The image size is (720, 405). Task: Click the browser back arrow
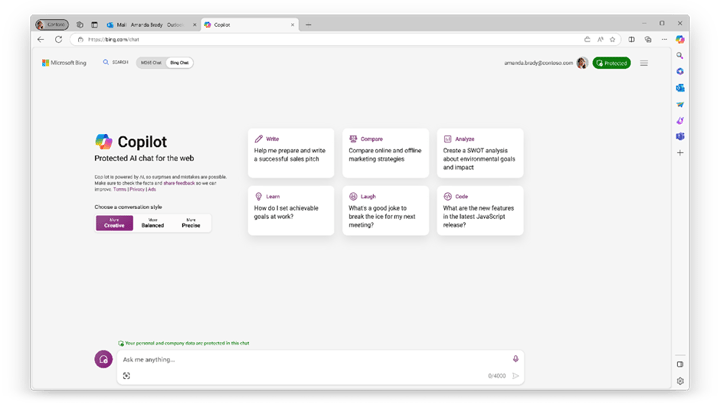click(x=41, y=40)
